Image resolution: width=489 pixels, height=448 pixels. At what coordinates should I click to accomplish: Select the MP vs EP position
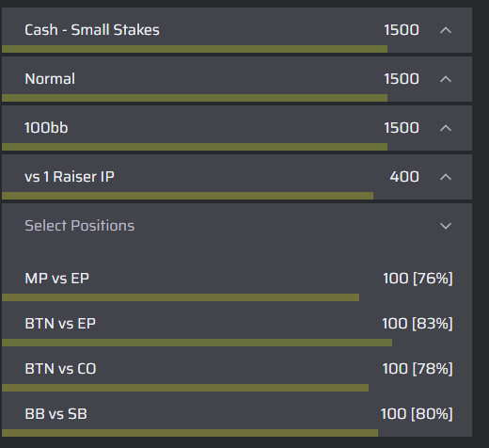[x=237, y=282]
